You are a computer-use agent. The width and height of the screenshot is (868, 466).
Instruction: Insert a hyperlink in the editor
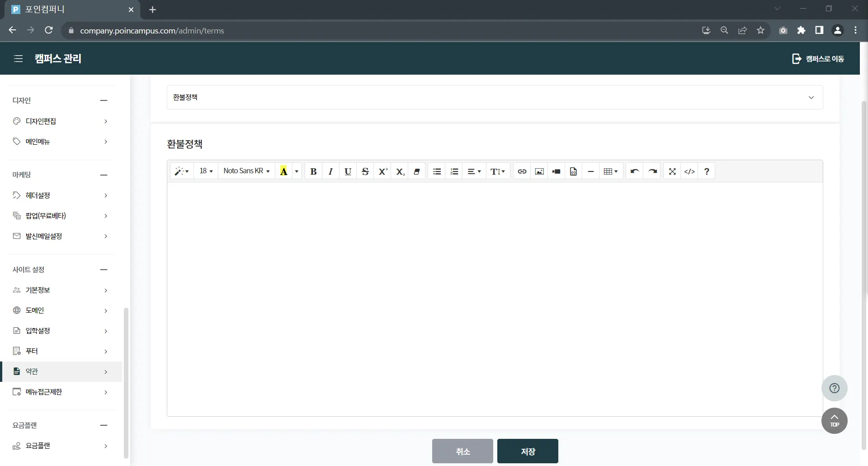[522, 171]
